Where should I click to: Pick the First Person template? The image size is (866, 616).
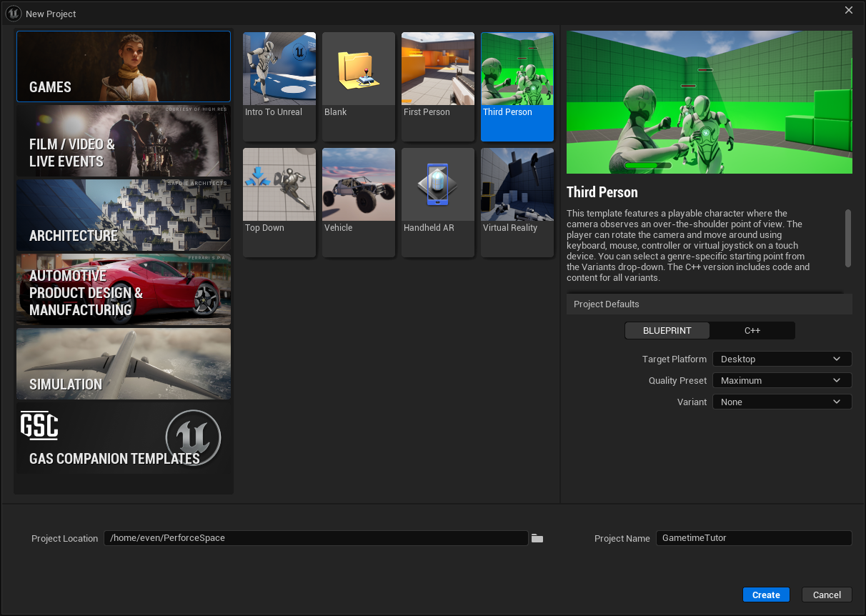[438, 86]
